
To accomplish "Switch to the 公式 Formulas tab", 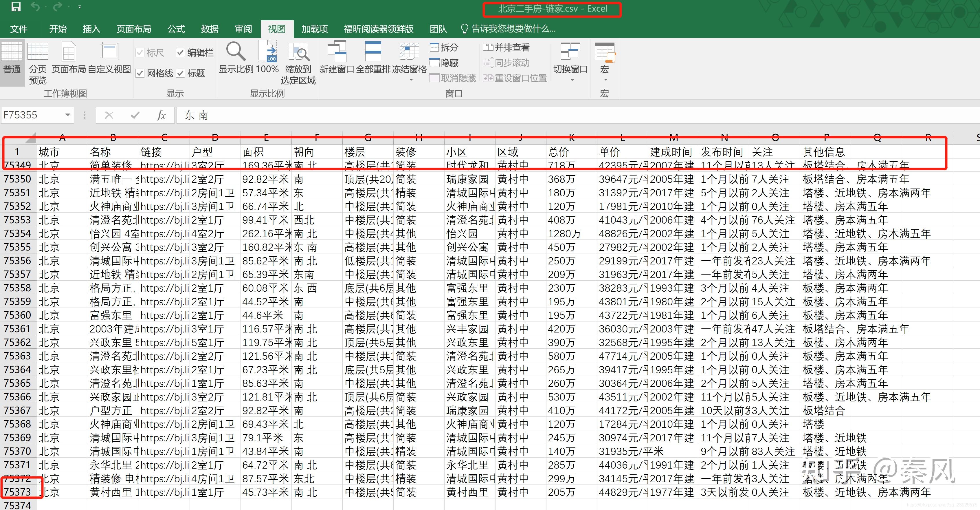I will click(x=176, y=29).
